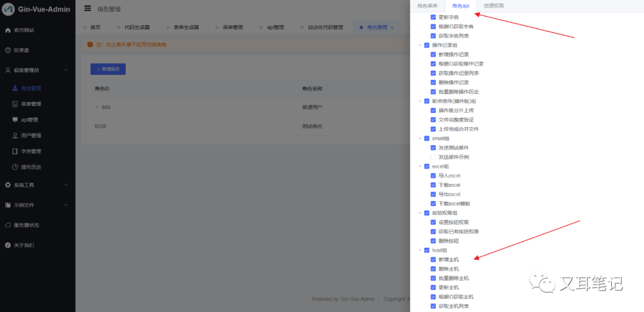Click the Gin-Vue-Admin logo icon
This screenshot has width=644, height=312.
(8, 9)
